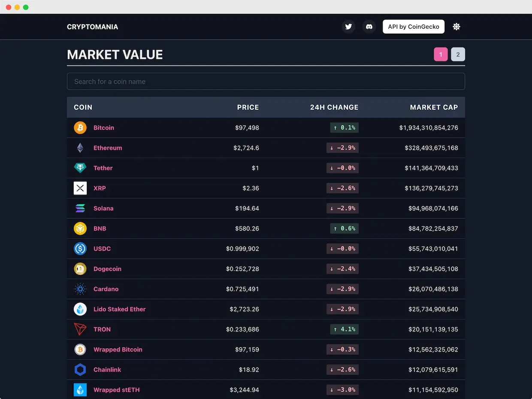Click the Dogecoin logo icon

coord(80,269)
